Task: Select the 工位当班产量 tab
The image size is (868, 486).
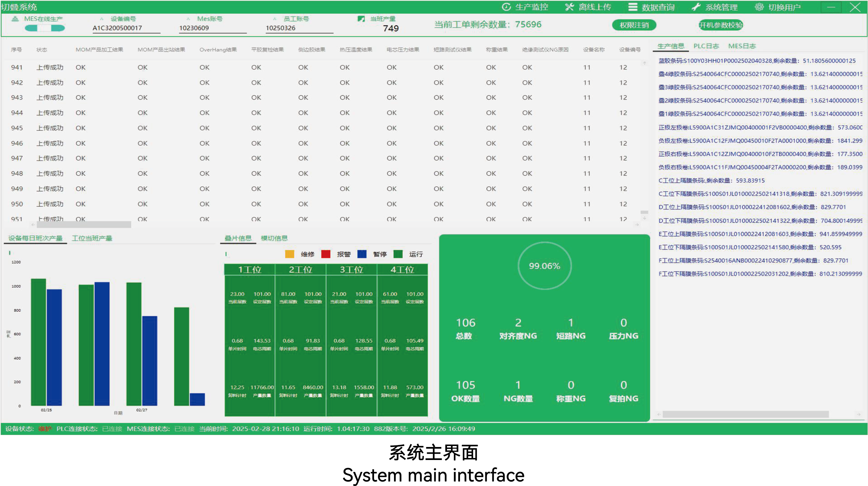Action: pos(92,238)
